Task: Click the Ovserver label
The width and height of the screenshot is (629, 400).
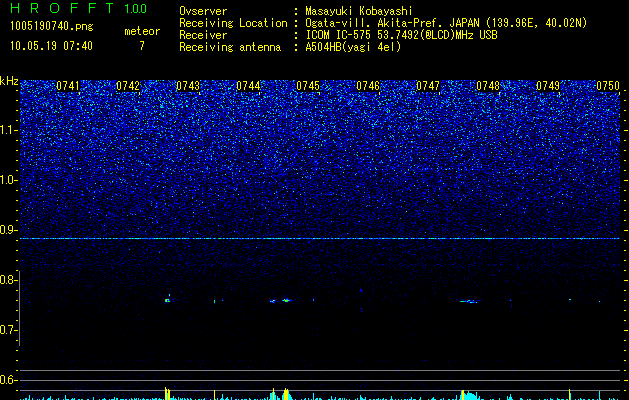Action: 203,11
